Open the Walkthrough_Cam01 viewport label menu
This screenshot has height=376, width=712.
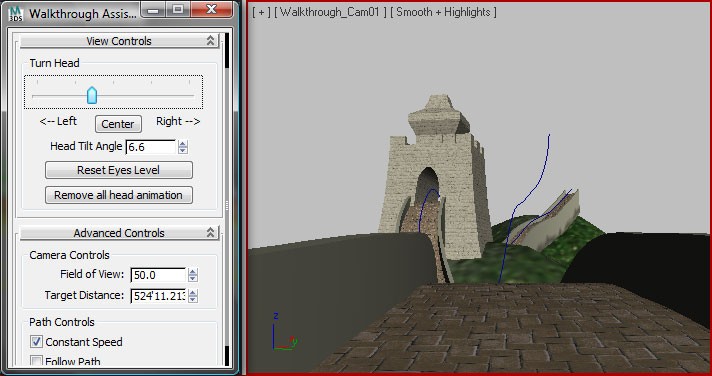click(x=331, y=12)
